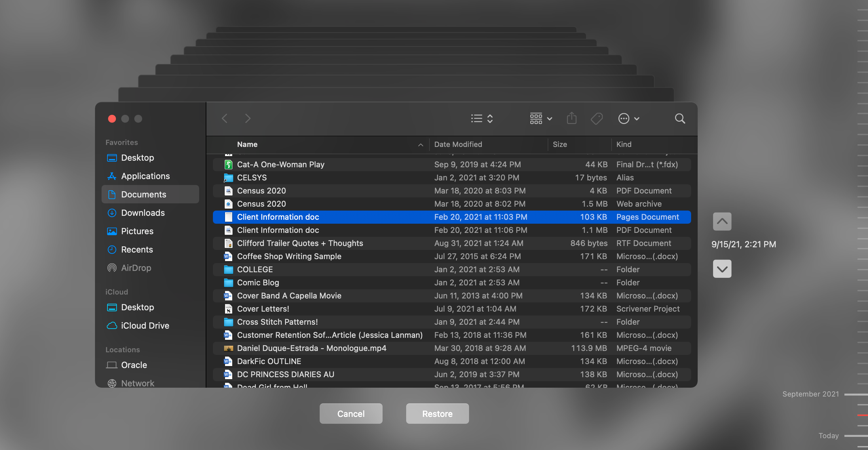
Task: Open the Pictures folder from the sidebar
Action: (137, 231)
